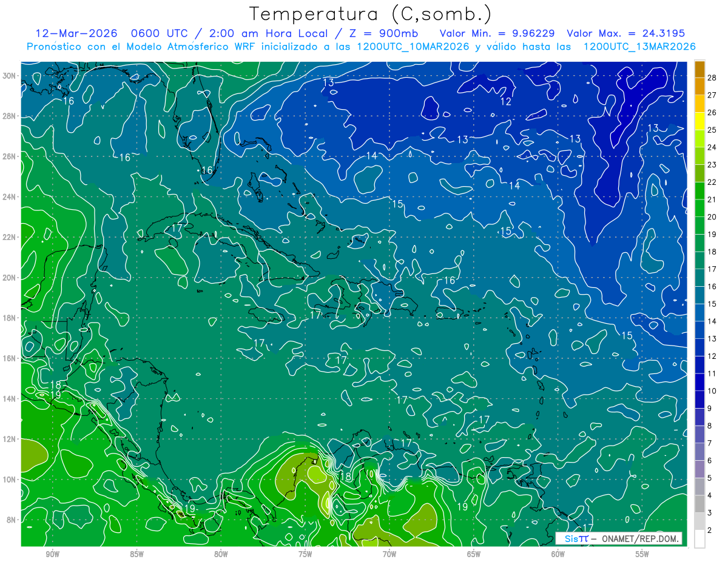Click the 90W longitude axis label
The height and width of the screenshot is (562, 728).
53,554
